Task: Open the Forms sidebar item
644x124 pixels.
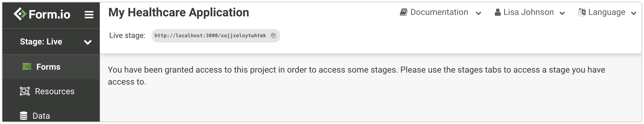Action: (48, 67)
